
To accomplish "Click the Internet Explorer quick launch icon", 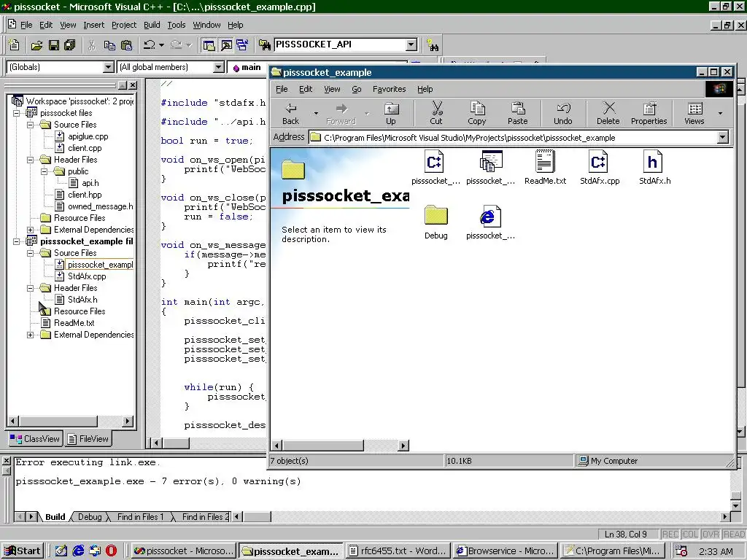I will coord(77,551).
